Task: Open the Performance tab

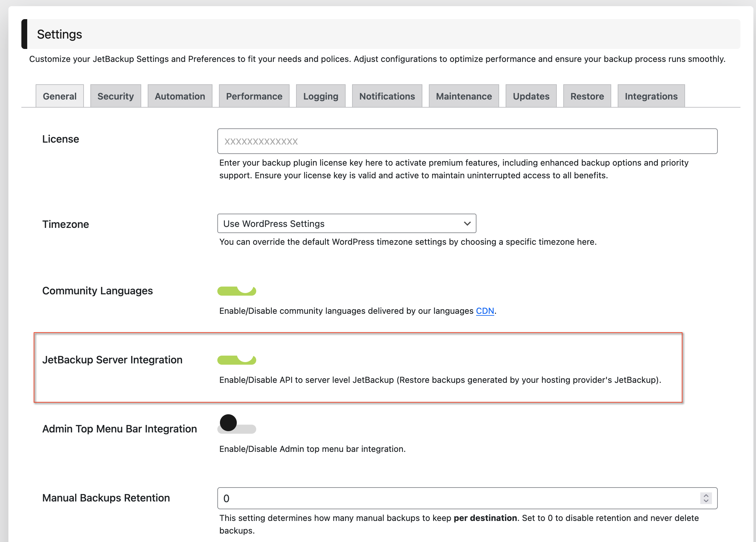Action: click(254, 96)
